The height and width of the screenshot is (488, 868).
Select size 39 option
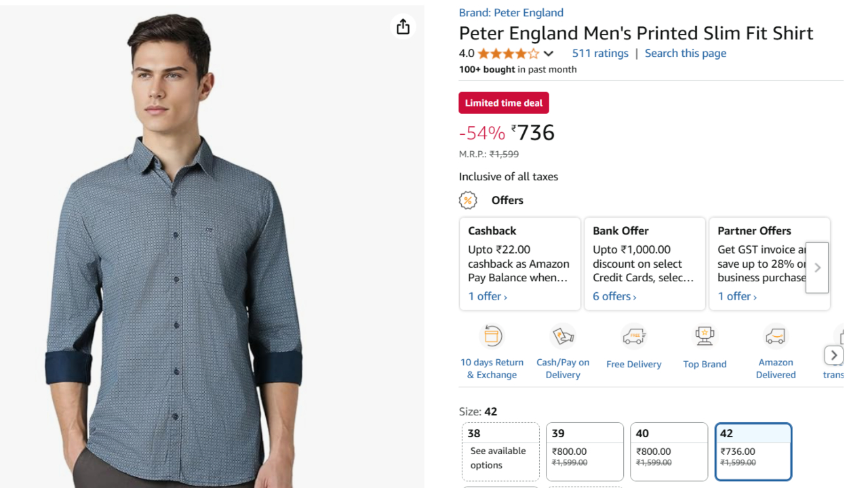tap(585, 451)
